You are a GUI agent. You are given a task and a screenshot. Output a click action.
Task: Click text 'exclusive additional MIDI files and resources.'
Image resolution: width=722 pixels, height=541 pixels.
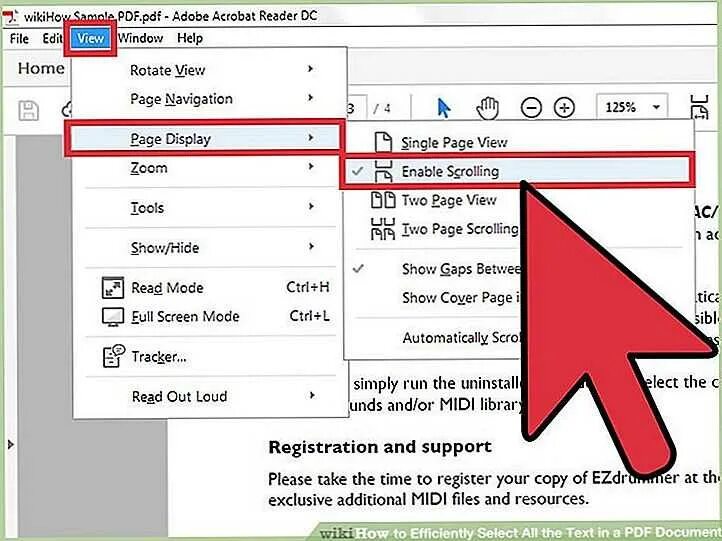[x=428, y=499]
